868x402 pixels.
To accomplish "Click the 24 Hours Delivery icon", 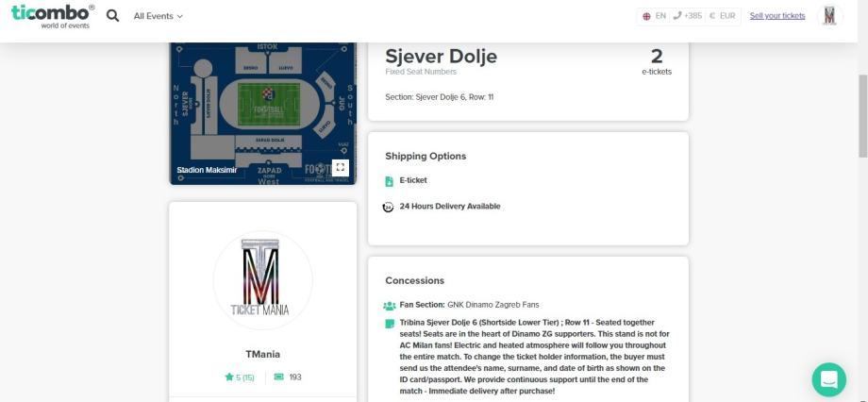I will click(389, 207).
